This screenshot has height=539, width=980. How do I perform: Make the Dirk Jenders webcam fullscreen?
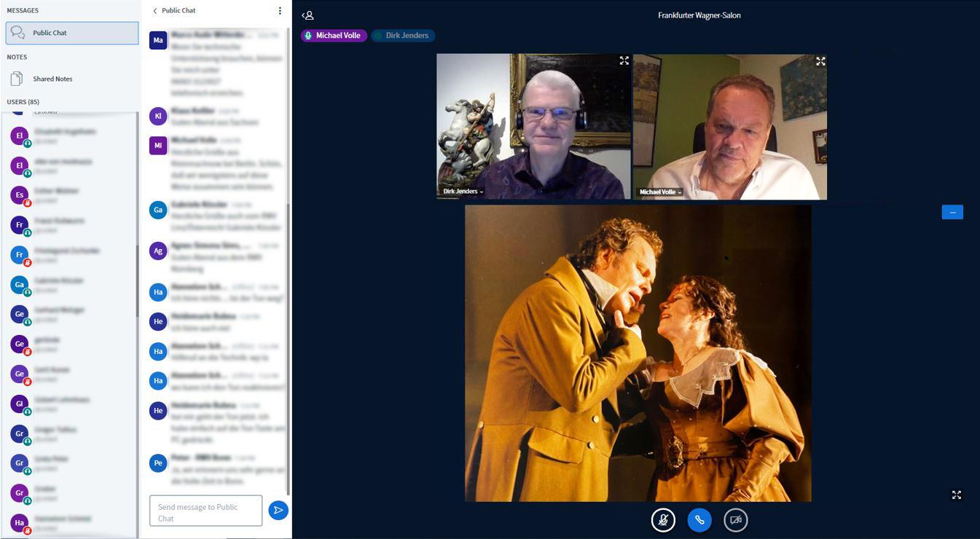click(x=624, y=61)
